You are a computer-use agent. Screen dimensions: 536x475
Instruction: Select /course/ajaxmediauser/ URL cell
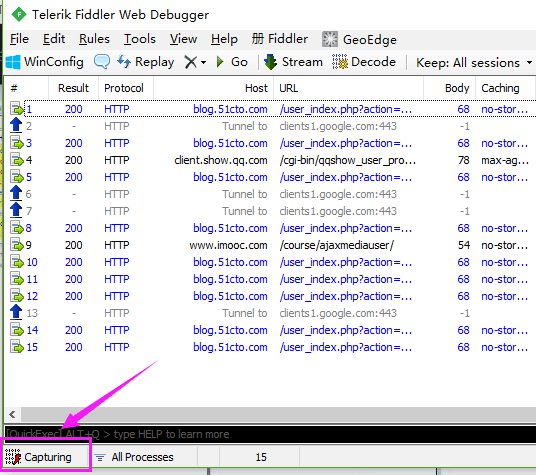[x=337, y=245]
